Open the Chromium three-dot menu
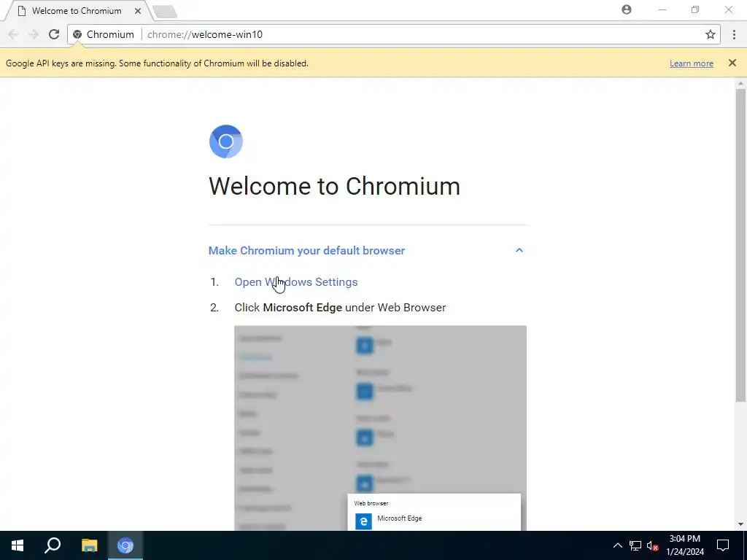This screenshot has width=747, height=560. tap(734, 34)
